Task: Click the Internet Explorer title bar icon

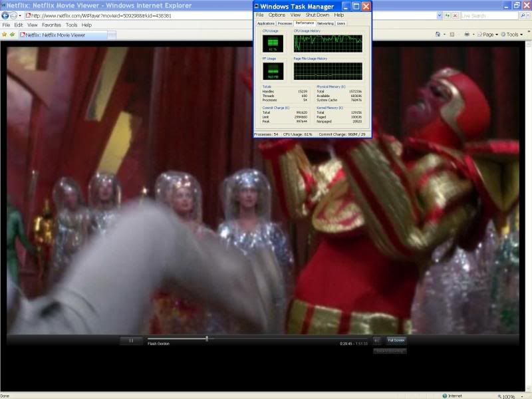Action: click(3, 5)
